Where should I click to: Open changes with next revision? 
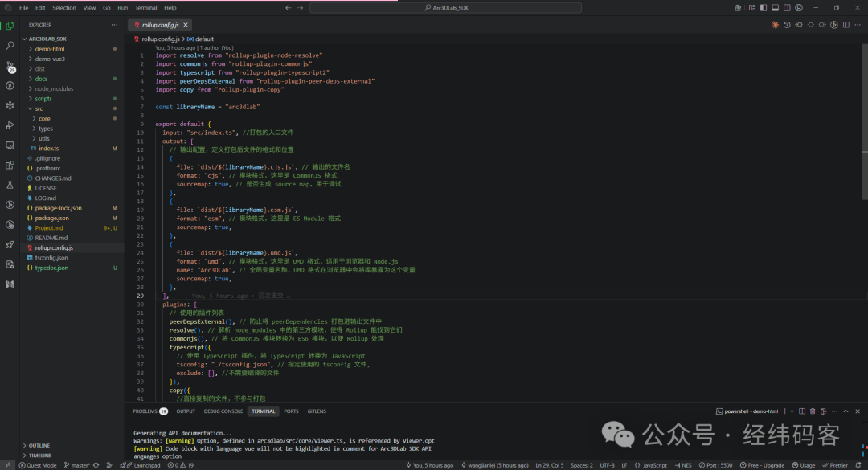coord(823,25)
